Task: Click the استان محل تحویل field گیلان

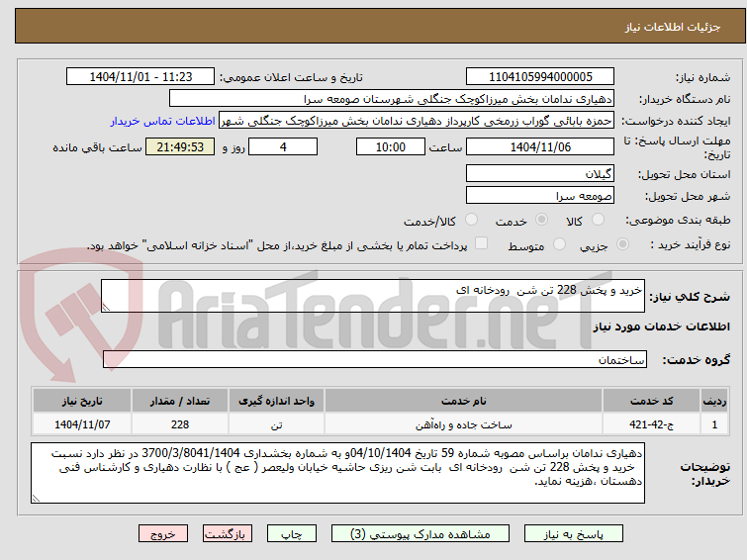Action: 540,173
